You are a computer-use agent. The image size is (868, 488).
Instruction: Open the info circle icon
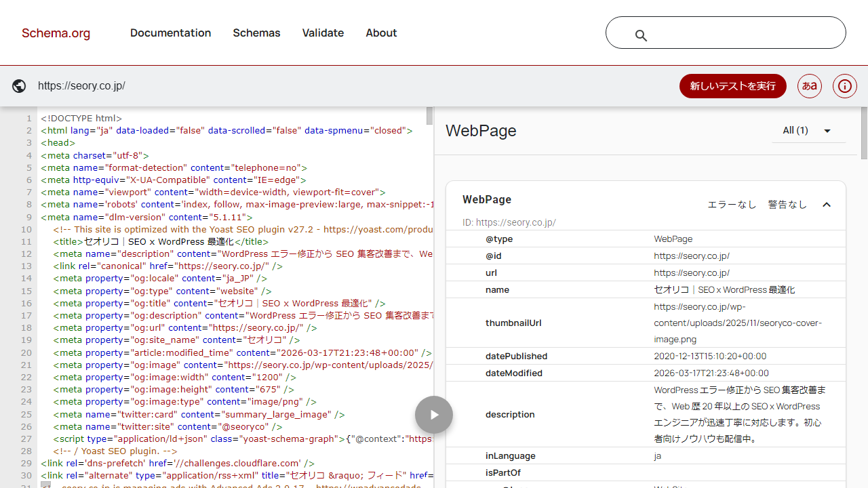[845, 86]
